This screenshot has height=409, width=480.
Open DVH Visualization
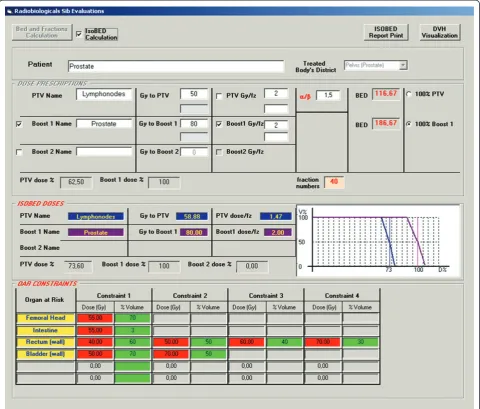point(440,32)
